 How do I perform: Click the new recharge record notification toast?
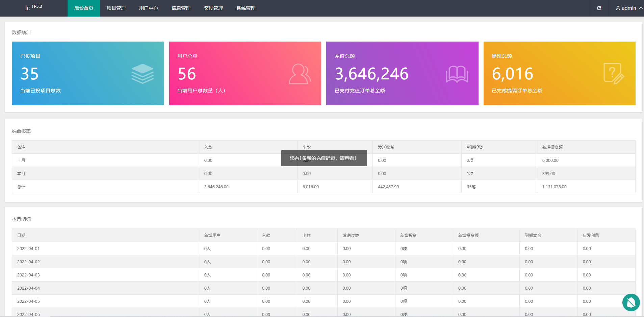tap(324, 158)
